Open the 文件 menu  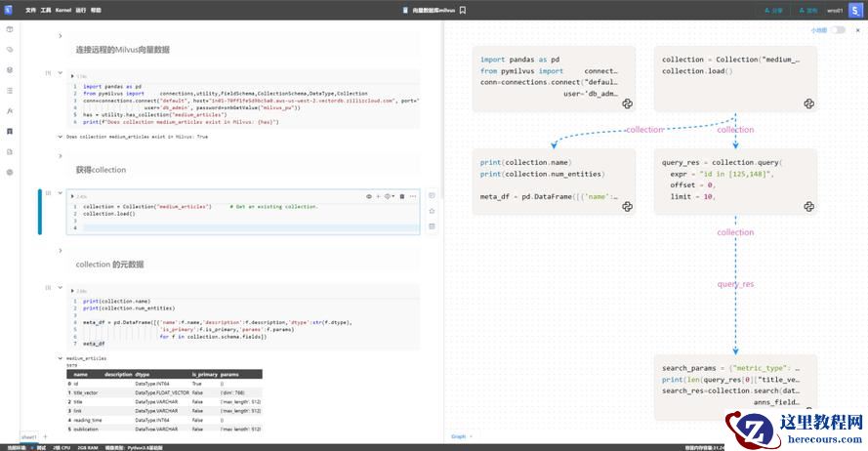30,10
